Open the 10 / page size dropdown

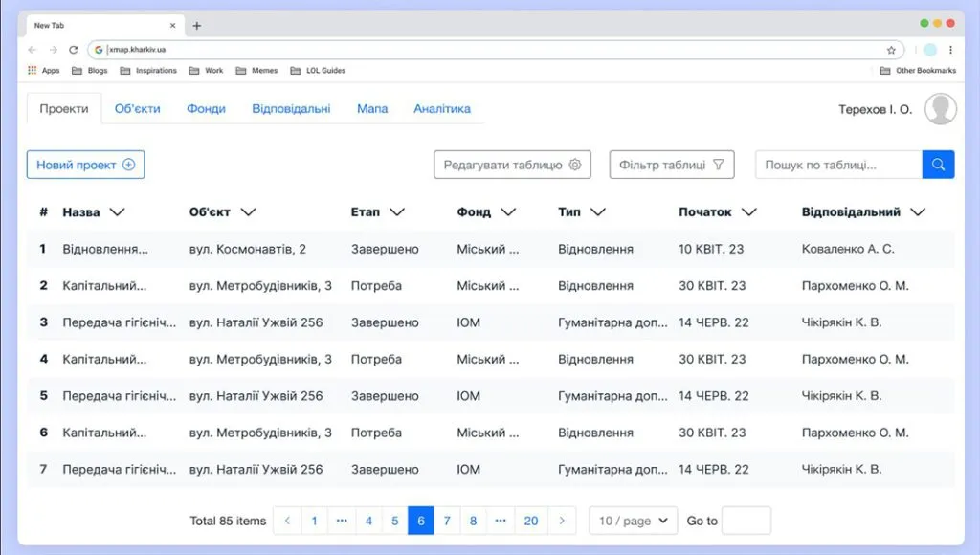[633, 521]
